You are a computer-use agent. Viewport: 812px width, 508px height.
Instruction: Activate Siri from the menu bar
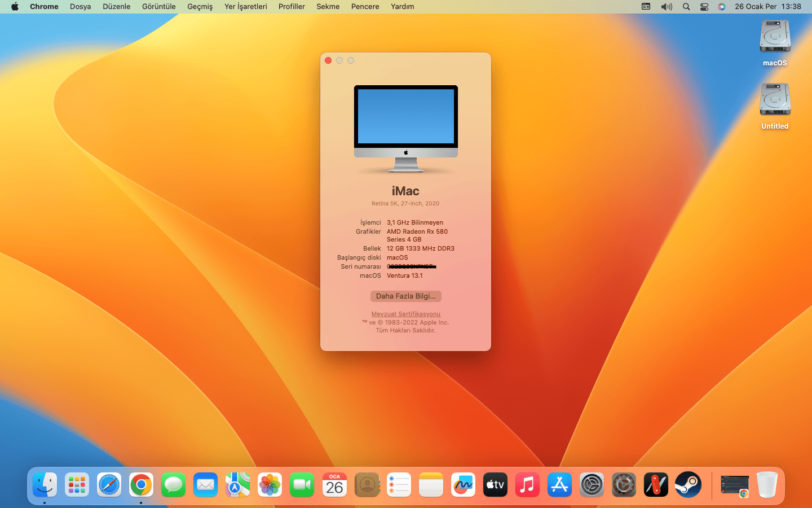(x=722, y=7)
